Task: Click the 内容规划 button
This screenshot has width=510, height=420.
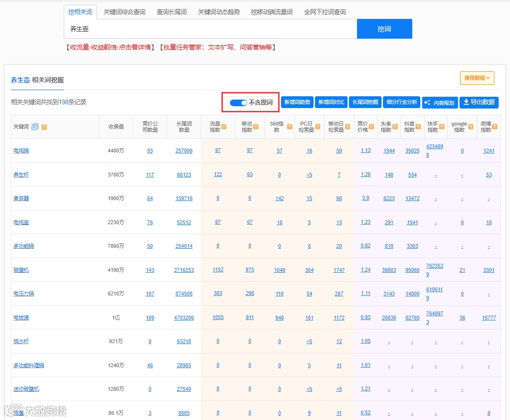Action: 440,103
